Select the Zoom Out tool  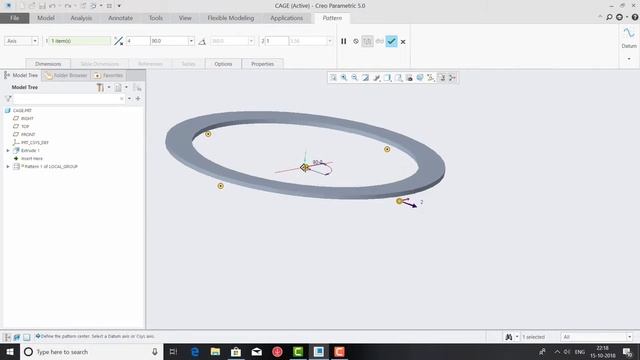(355, 78)
